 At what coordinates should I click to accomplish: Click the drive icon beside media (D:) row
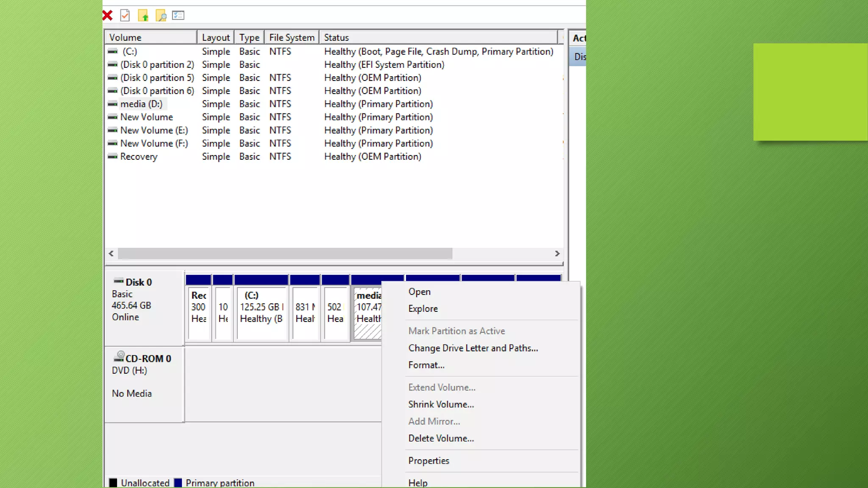point(112,104)
